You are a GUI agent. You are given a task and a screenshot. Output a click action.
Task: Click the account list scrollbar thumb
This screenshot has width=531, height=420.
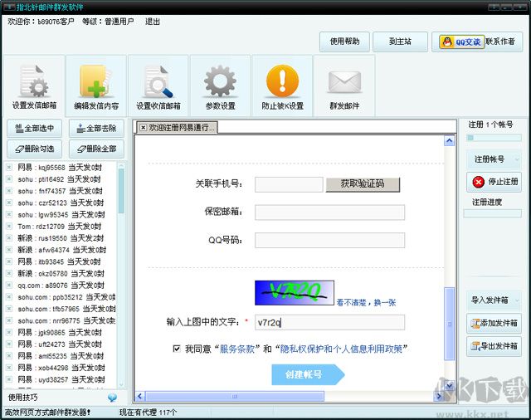pyautogui.click(x=121, y=190)
